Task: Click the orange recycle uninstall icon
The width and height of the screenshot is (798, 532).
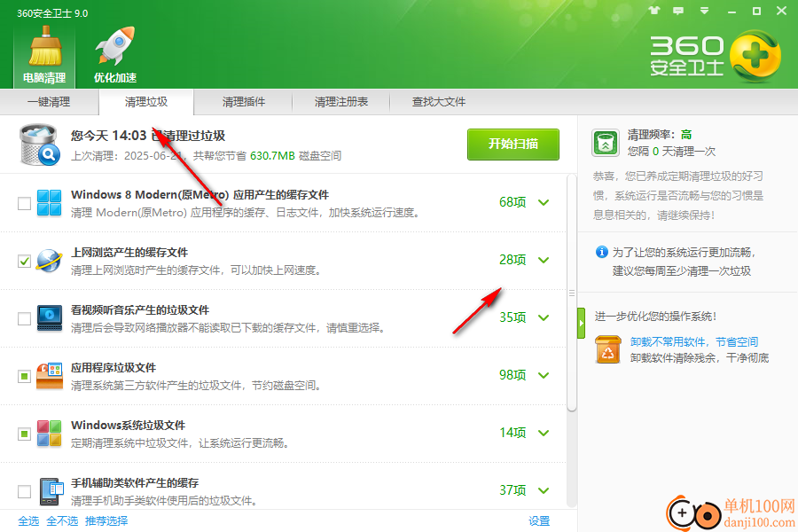Action: (608, 349)
